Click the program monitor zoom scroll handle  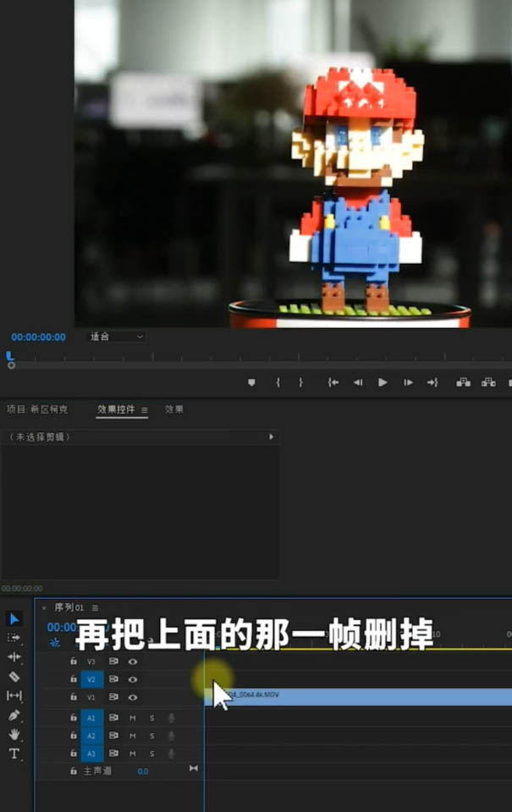(x=11, y=365)
